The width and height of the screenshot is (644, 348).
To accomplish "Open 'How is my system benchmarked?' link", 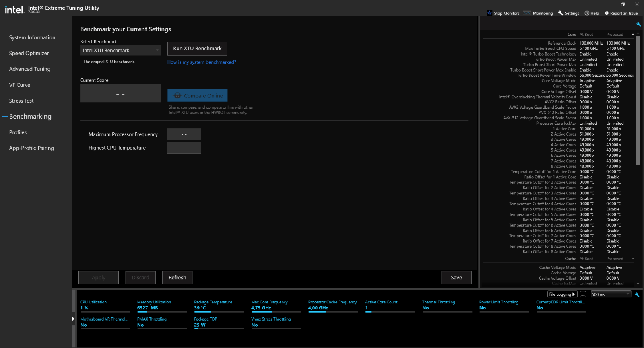I will click(202, 62).
